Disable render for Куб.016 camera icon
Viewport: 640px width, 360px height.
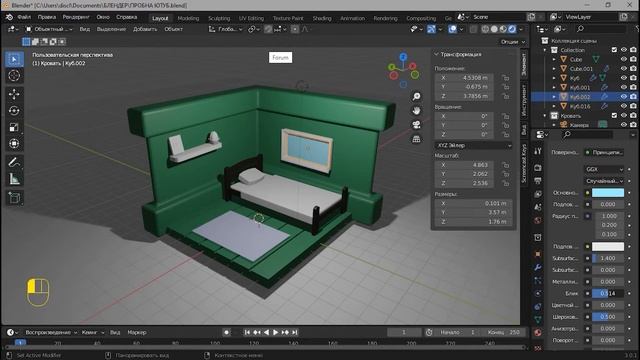[x=633, y=106]
